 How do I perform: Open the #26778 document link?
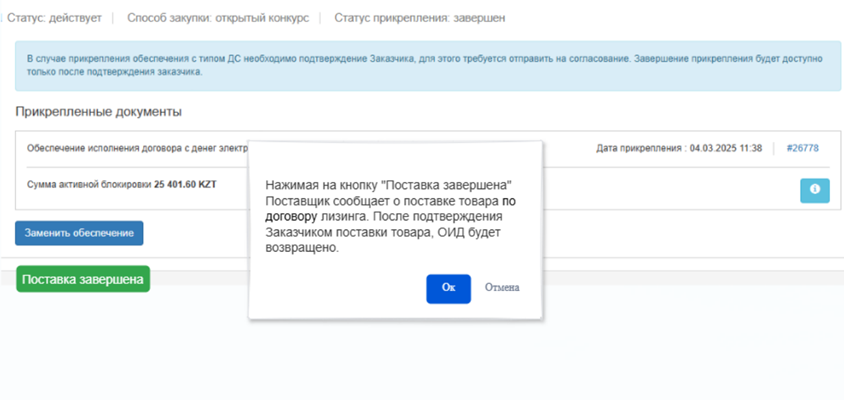click(x=802, y=148)
